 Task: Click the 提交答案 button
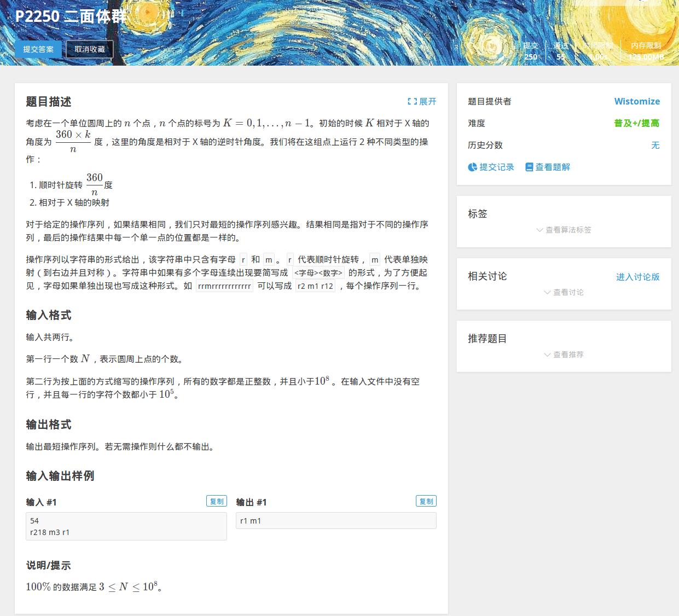click(x=38, y=49)
